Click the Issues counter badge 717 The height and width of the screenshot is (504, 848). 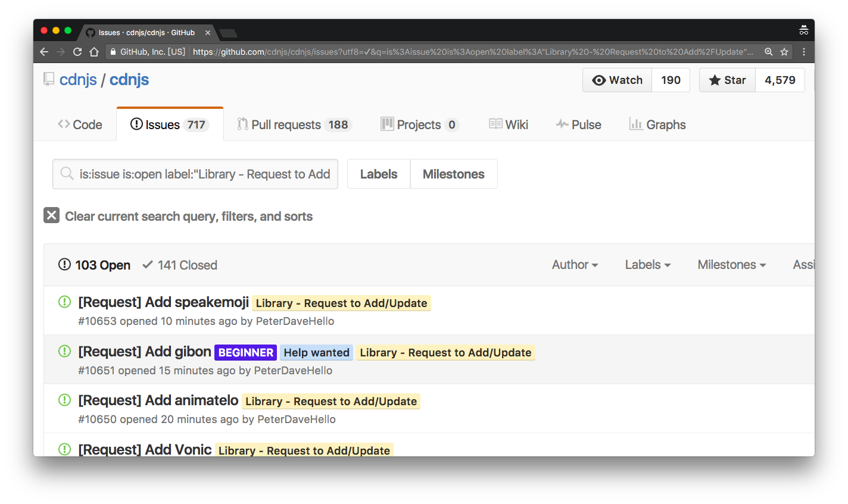point(197,125)
